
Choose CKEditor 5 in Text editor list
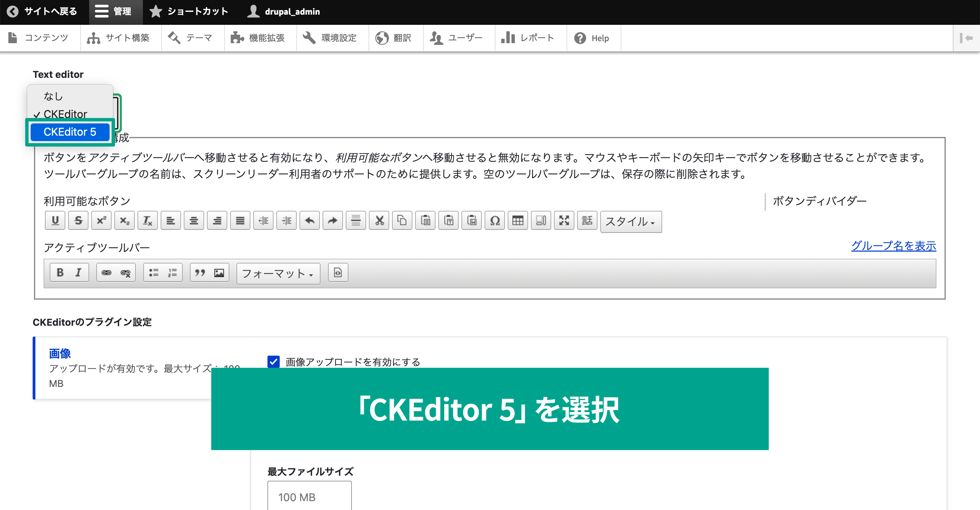coord(70,132)
